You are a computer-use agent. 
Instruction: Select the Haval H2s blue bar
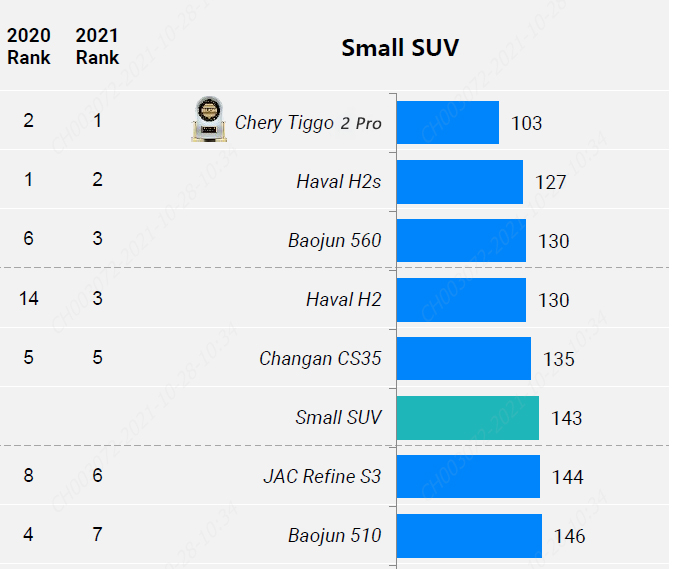point(460,182)
